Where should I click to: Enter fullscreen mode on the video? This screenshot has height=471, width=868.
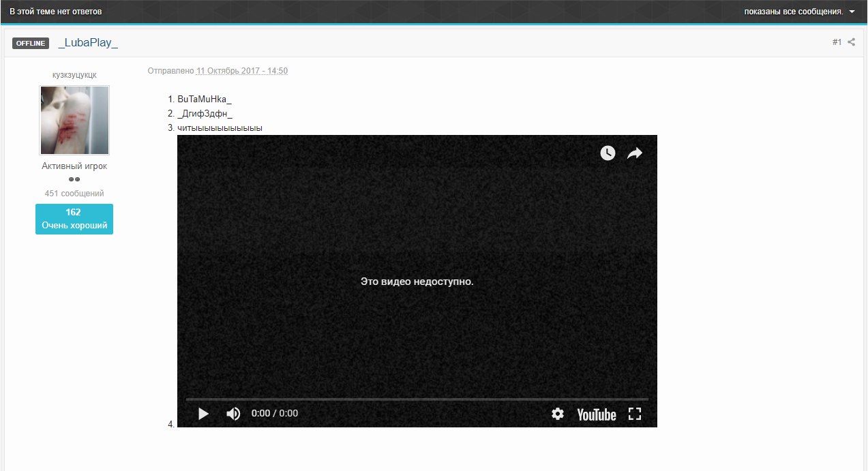(635, 414)
